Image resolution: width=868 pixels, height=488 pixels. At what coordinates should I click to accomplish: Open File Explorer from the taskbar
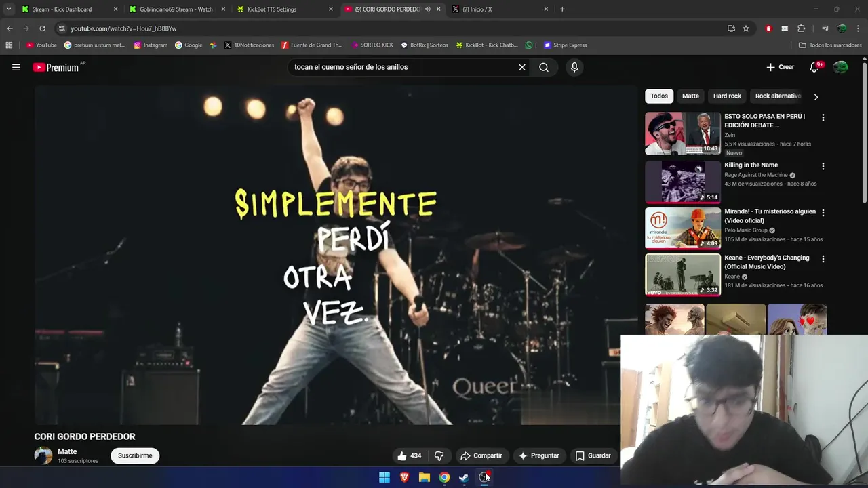pos(424,477)
